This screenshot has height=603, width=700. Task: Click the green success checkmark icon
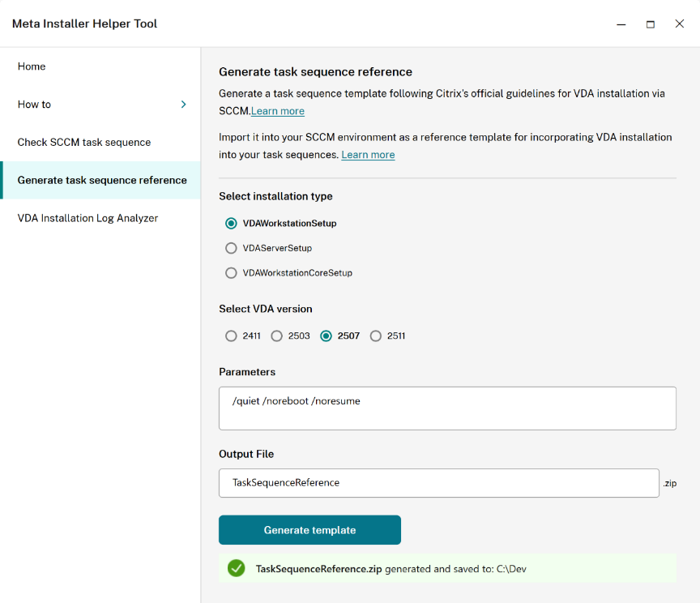tap(236, 568)
